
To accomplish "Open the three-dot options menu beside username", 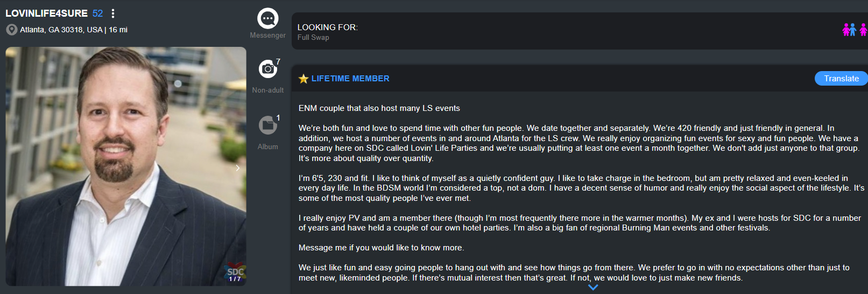I will (113, 13).
